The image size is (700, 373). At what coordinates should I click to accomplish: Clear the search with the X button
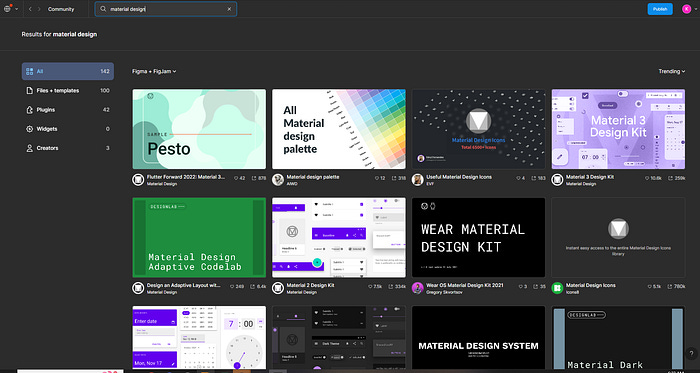click(229, 9)
